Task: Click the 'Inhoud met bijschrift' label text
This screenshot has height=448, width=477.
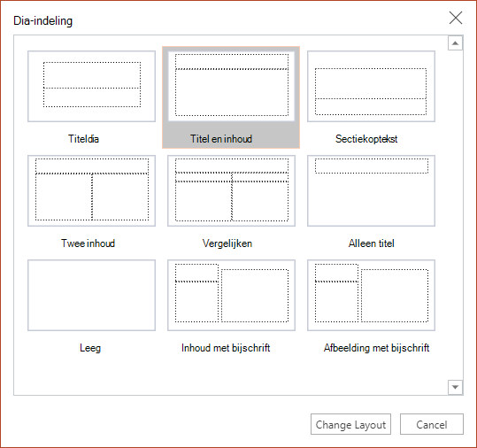Action: (x=226, y=348)
